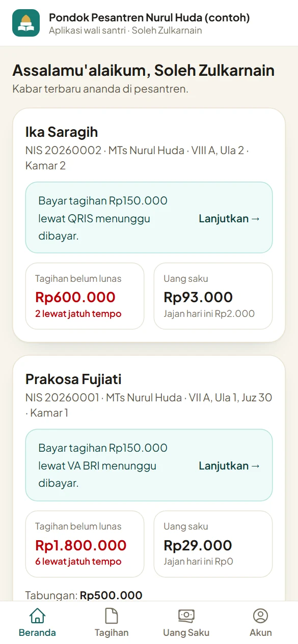Tap the pesantren mosque logo icon
298x644 pixels.
[x=26, y=23]
